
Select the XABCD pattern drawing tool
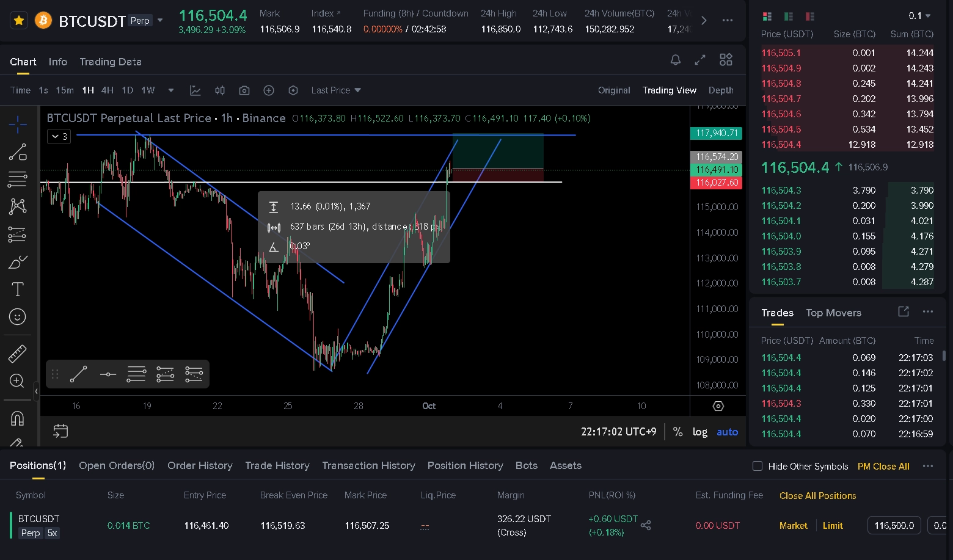(18, 206)
